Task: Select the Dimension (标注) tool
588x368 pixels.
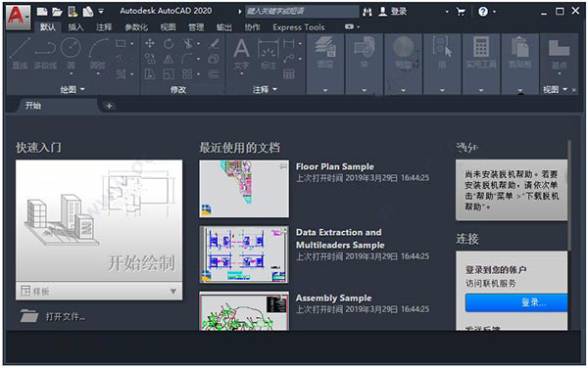Action: [x=268, y=54]
